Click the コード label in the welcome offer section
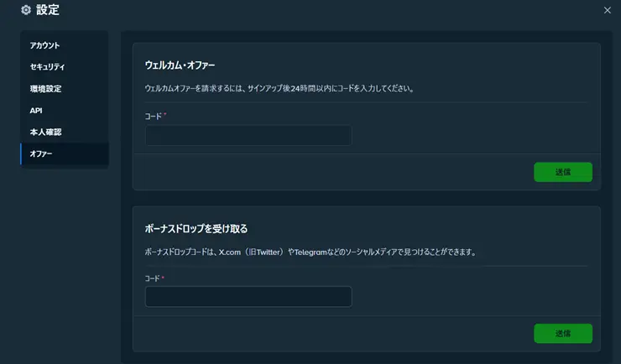Image resolution: width=621 pixels, height=364 pixels. 153,116
